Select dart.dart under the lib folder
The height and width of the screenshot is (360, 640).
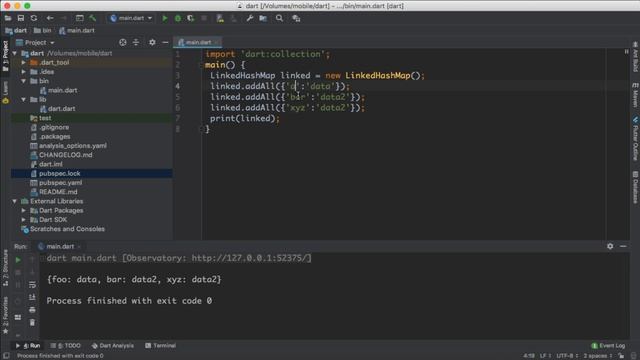[x=58, y=109]
